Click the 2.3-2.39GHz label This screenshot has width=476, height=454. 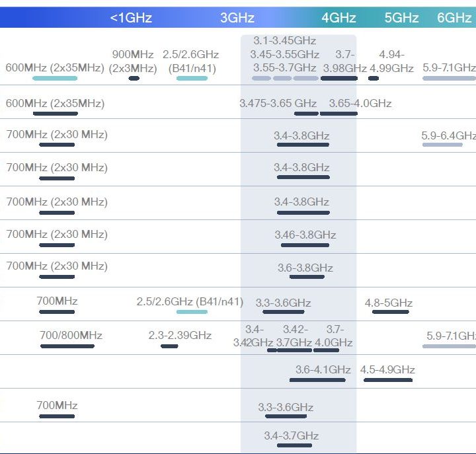180,335
